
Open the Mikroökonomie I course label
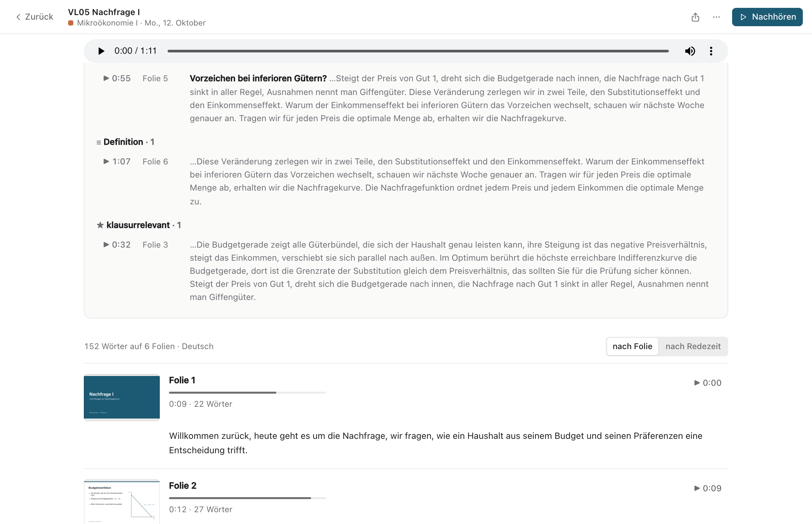click(x=107, y=23)
